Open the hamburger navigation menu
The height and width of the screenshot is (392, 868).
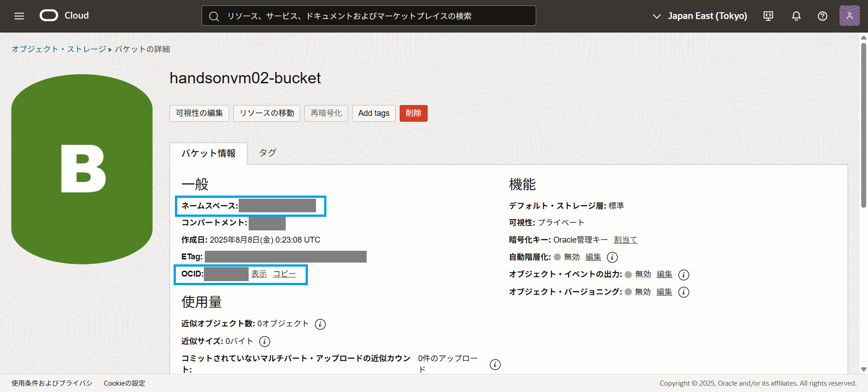(x=19, y=16)
